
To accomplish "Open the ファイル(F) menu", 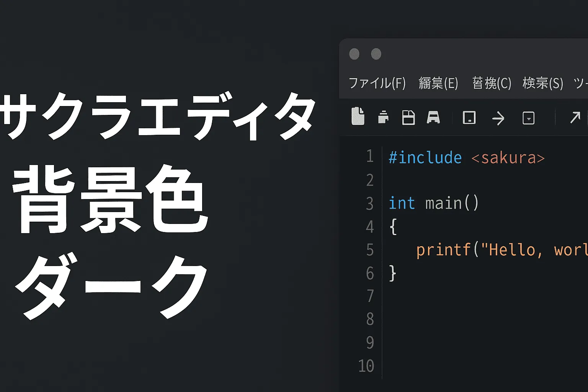I will pos(377,83).
